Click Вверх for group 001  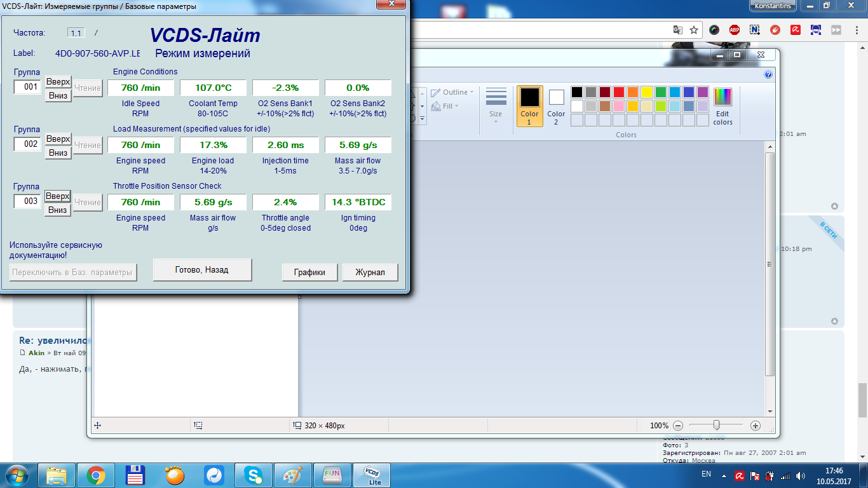point(58,82)
